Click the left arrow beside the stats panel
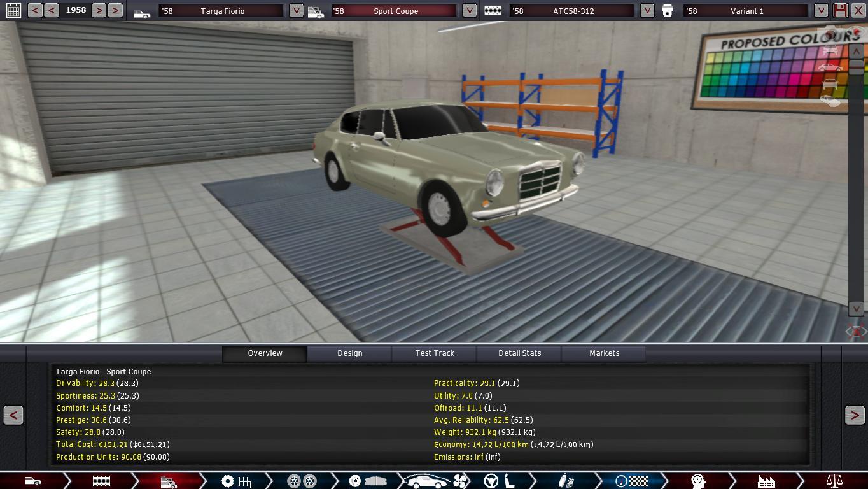The image size is (868, 489). click(13, 415)
